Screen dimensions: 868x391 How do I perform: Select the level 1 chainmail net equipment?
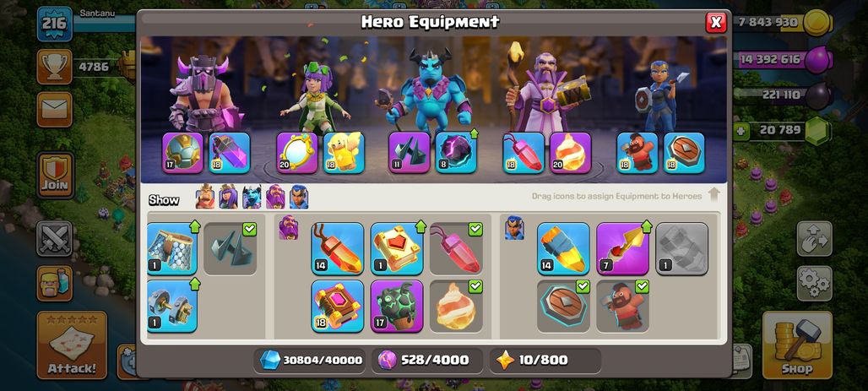click(x=172, y=248)
